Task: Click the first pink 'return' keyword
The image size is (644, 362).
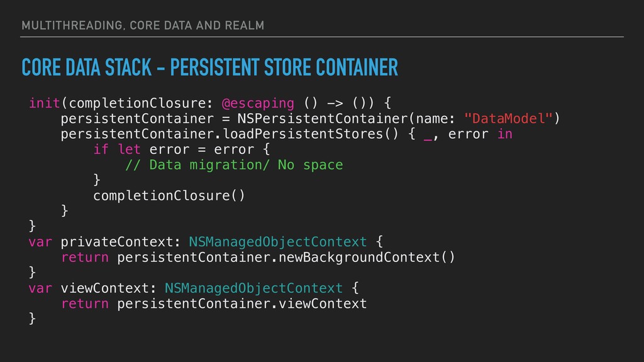Action: (x=85, y=258)
